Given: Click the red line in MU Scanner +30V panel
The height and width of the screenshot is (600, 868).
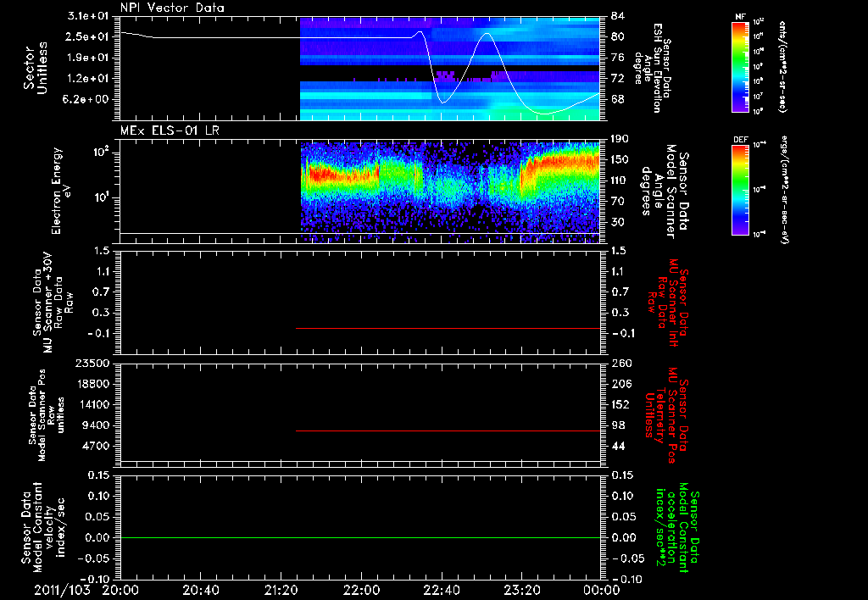Looking at the screenshot, I should tap(448, 328).
